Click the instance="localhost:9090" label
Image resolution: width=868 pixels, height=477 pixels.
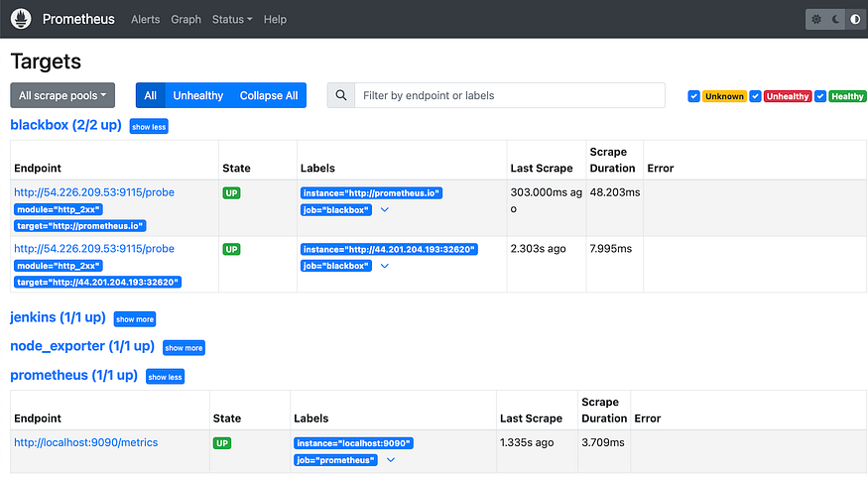coord(354,443)
